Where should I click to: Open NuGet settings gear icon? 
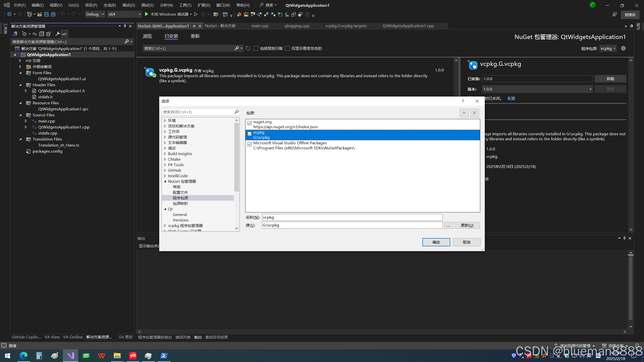point(623,48)
